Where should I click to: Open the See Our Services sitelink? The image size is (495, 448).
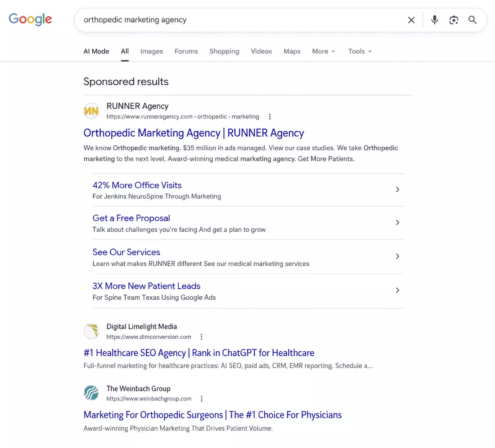coord(126,252)
